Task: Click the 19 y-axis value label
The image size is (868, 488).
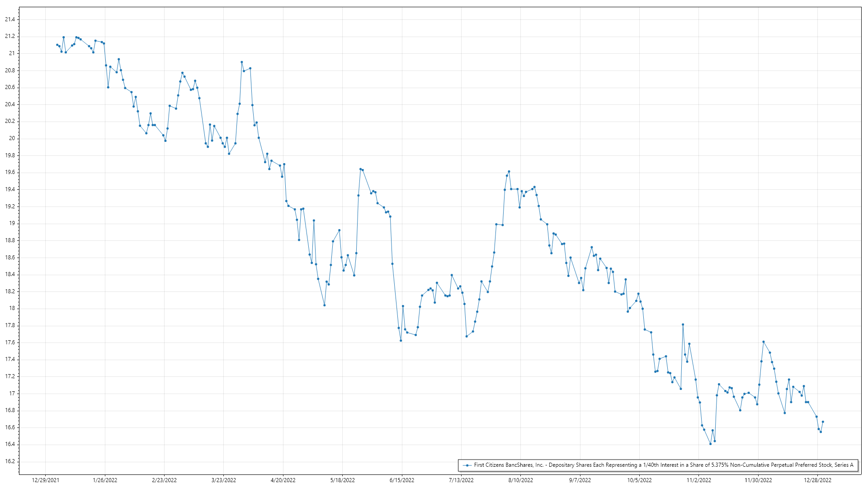Action: click(12, 223)
